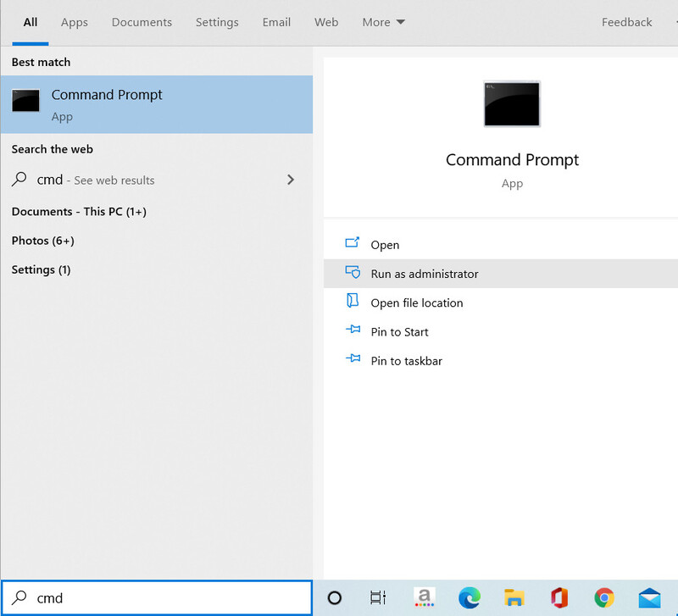Expand Documents - This PC results

pos(79,211)
